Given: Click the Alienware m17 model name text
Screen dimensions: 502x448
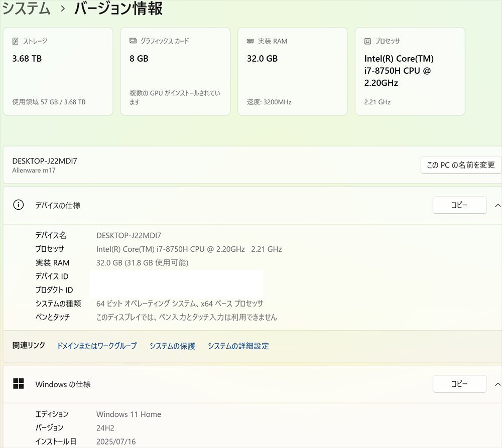Looking at the screenshot, I should click(35, 170).
